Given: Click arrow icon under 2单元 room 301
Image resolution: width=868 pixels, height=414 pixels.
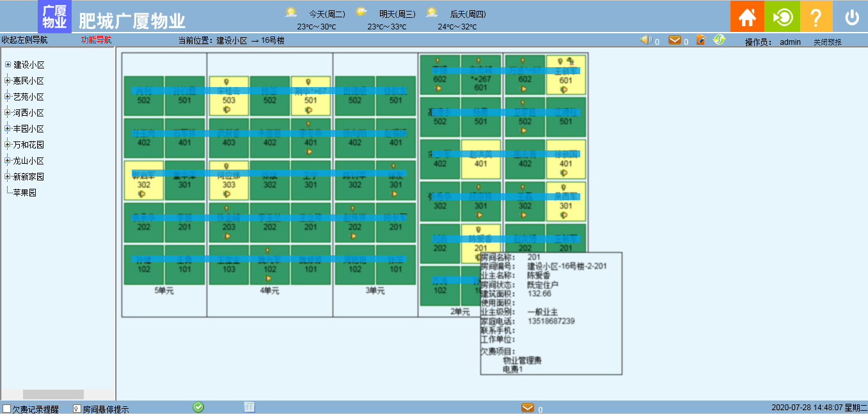Looking at the screenshot, I should tap(479, 216).
